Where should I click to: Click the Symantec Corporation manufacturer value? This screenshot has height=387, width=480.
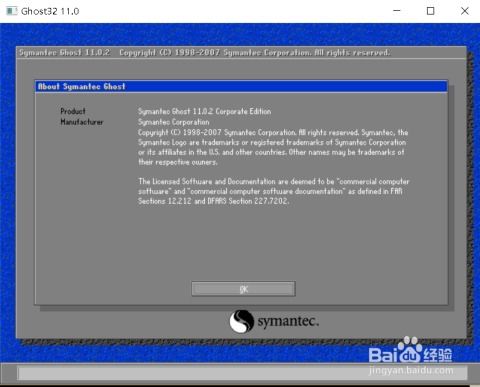click(x=174, y=122)
